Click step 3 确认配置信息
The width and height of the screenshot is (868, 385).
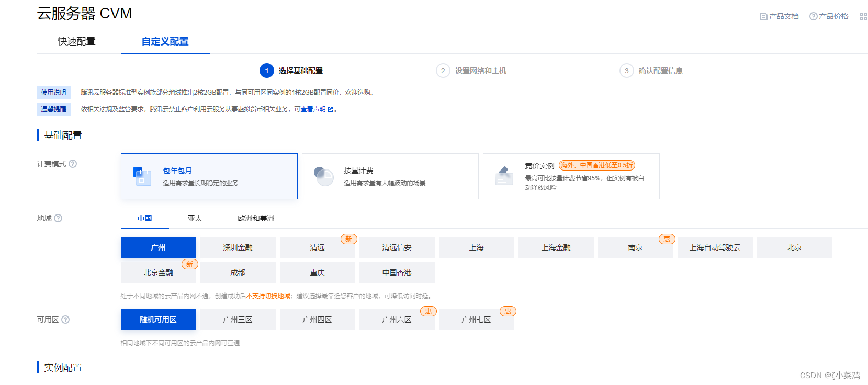click(651, 71)
